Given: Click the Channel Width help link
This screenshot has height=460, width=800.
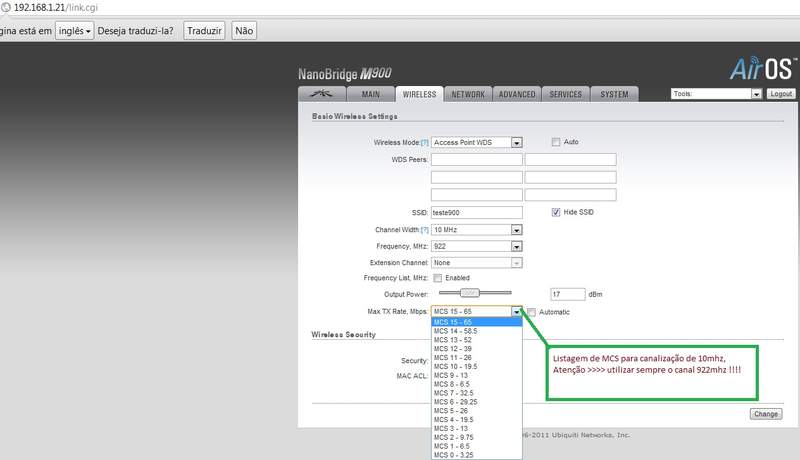Looking at the screenshot, I should [x=424, y=230].
